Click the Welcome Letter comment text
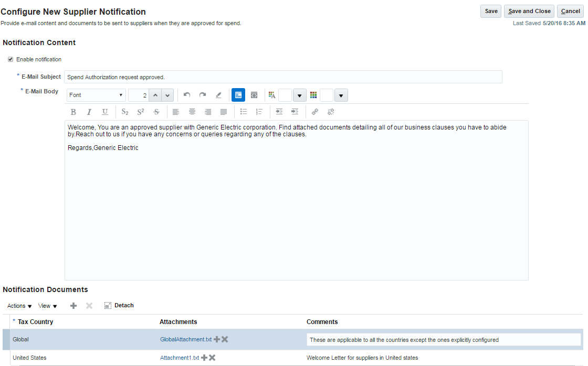Viewport: 588px width, 366px height. [362, 358]
